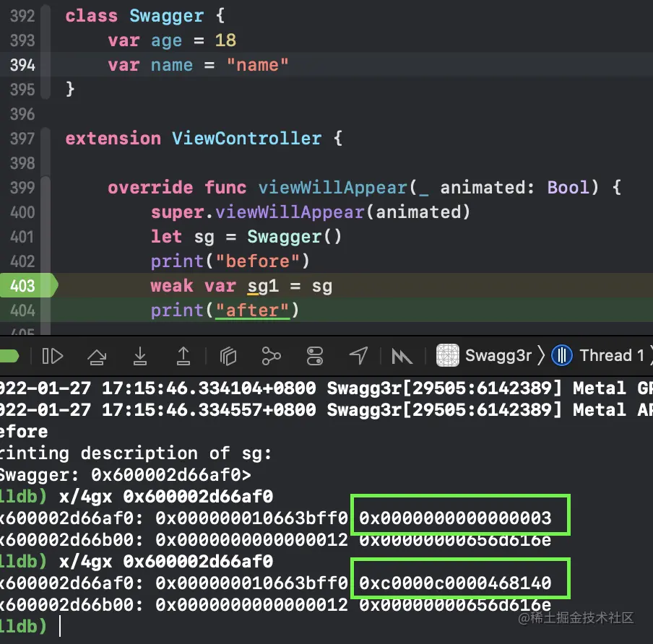This screenshot has width=653, height=644.
Task: Click the "before" string literal
Action: coord(258,261)
